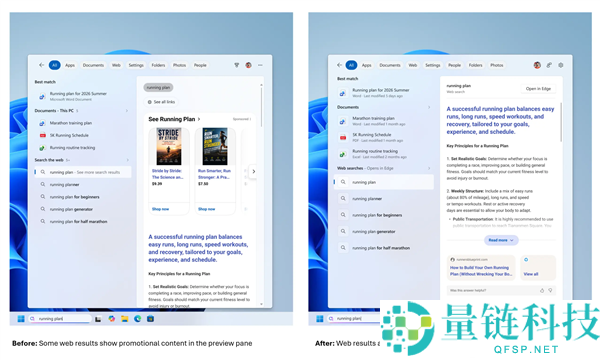Select the Settings filter tab in After panel
The width and height of the screenshot is (600, 360).
(x=433, y=65)
